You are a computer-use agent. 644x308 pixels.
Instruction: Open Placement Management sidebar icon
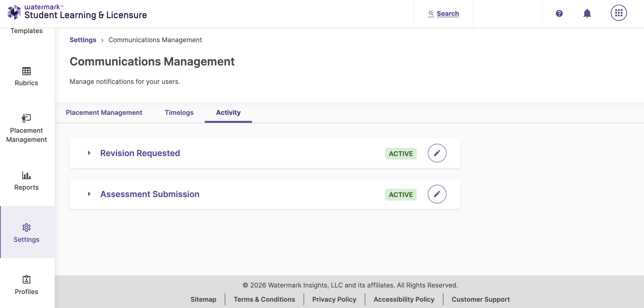(x=26, y=118)
